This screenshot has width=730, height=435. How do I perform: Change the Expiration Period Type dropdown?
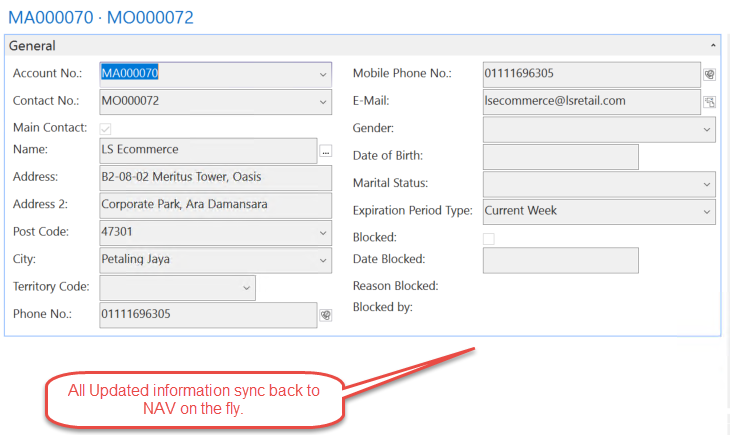(x=707, y=212)
